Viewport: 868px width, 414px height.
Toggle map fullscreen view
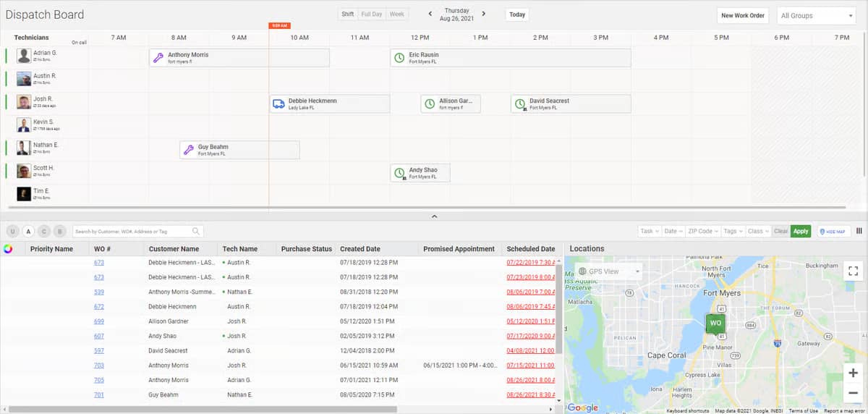[853, 271]
